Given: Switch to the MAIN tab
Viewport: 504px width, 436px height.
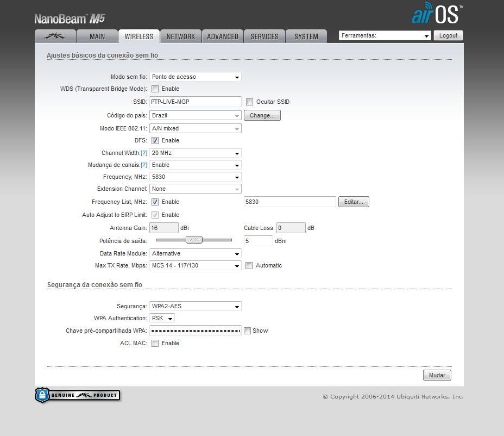Looking at the screenshot, I should point(97,36).
